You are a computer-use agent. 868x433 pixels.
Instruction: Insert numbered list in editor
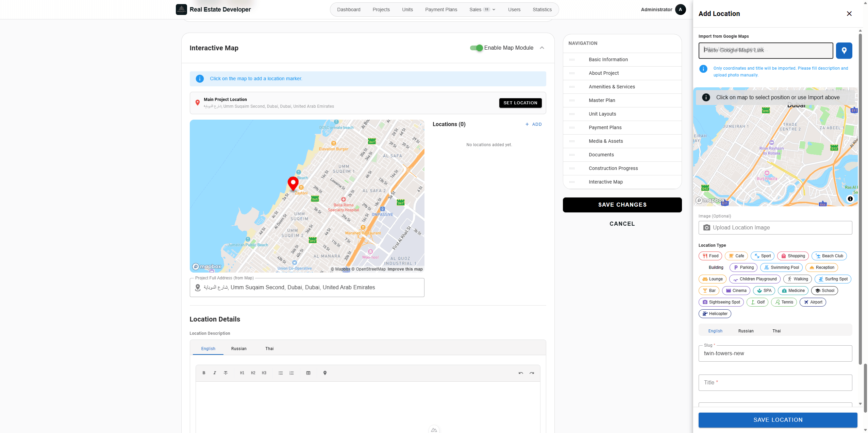(x=291, y=373)
